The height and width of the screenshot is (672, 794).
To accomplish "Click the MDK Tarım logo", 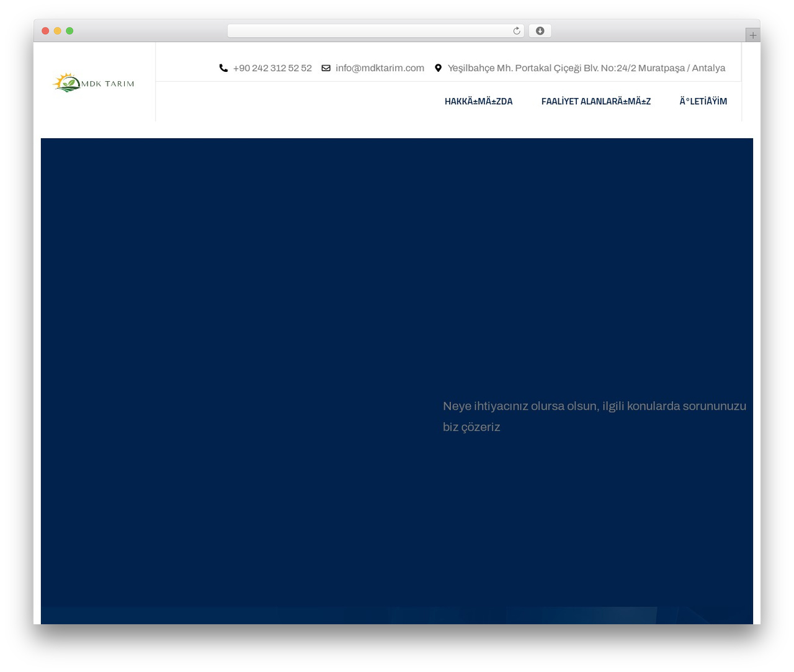I will pyautogui.click(x=94, y=82).
